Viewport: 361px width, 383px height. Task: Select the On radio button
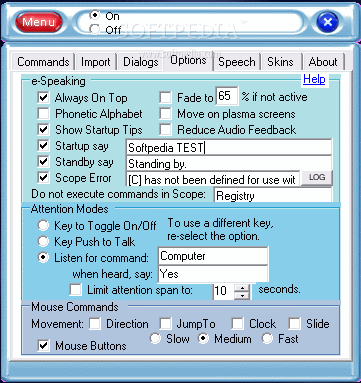pyautogui.click(x=95, y=15)
